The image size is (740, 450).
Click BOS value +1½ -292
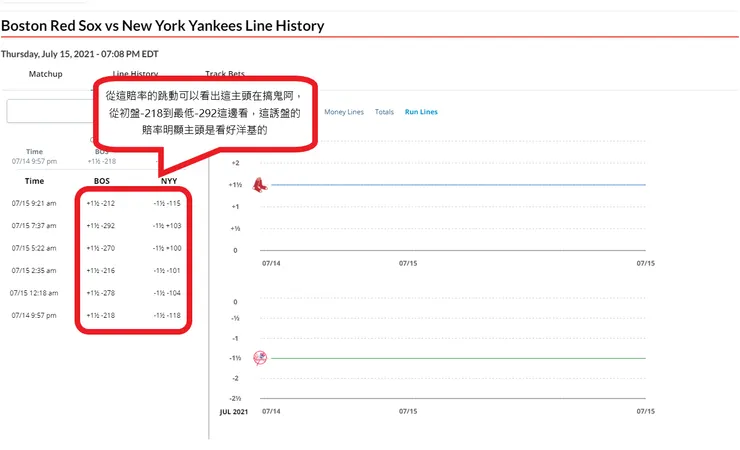click(101, 225)
